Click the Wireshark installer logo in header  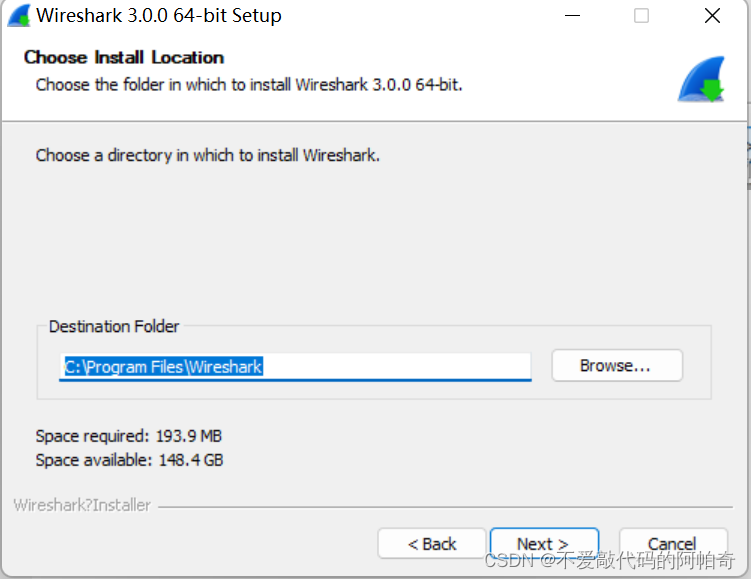[701, 79]
